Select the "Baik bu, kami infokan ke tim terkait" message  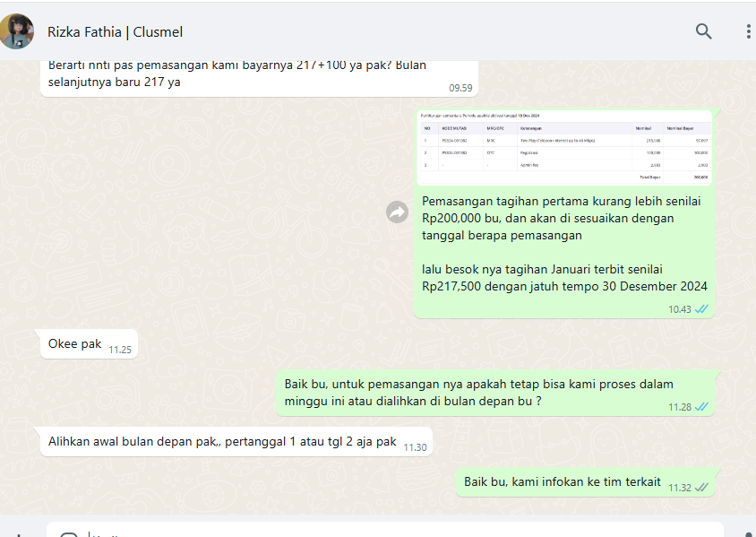tap(562, 481)
